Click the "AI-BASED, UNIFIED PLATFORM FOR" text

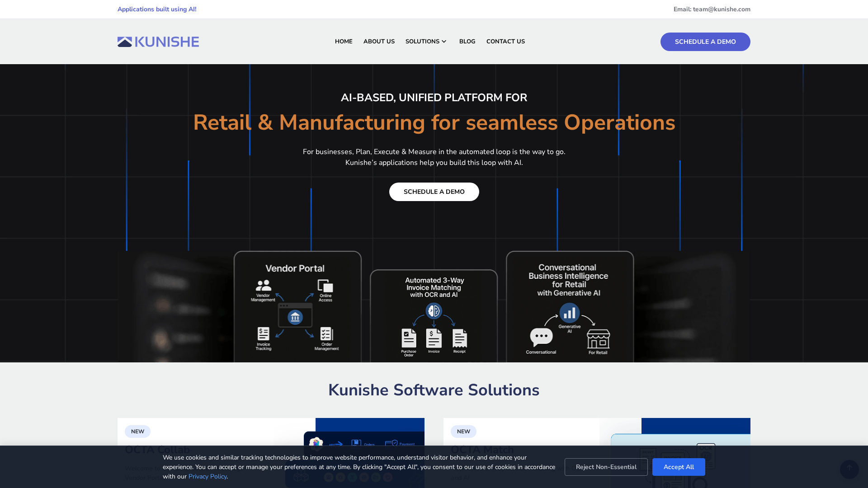click(434, 98)
